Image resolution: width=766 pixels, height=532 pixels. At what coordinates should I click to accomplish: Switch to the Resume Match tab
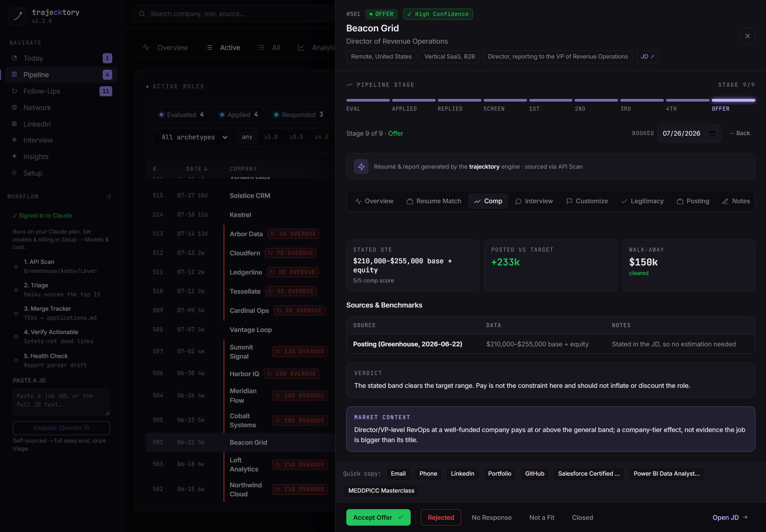[x=434, y=201]
